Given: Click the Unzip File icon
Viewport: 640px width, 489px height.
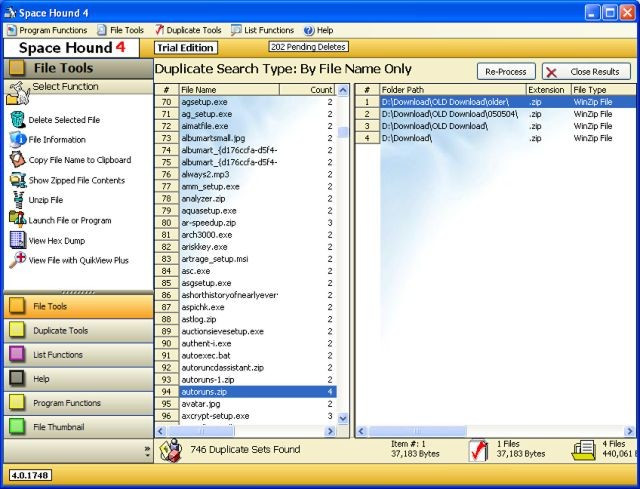Looking at the screenshot, I should 18,200.
